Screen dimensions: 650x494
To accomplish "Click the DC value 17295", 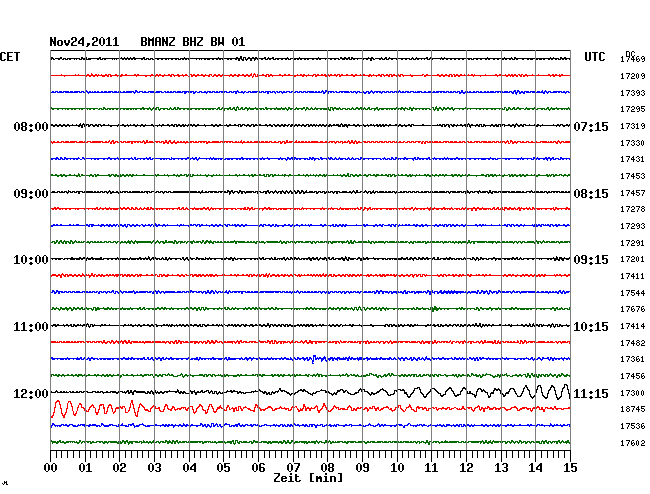I will click(x=633, y=109).
